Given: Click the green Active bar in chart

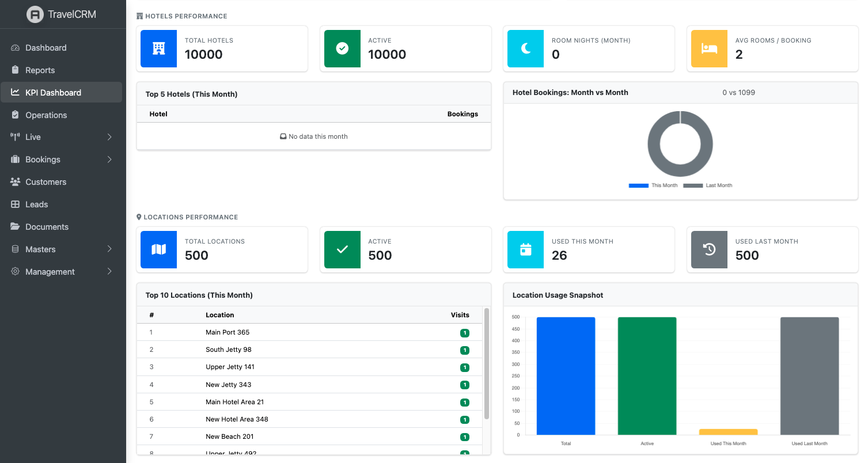Looking at the screenshot, I should pos(647,376).
